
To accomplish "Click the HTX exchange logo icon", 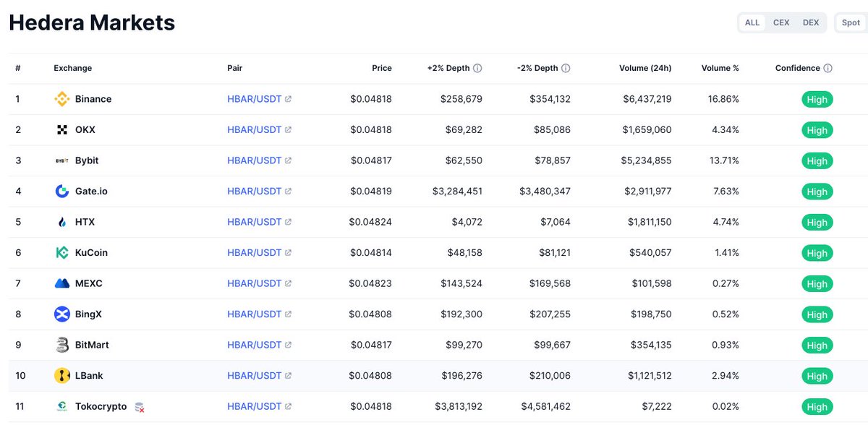I will pyautogui.click(x=62, y=222).
